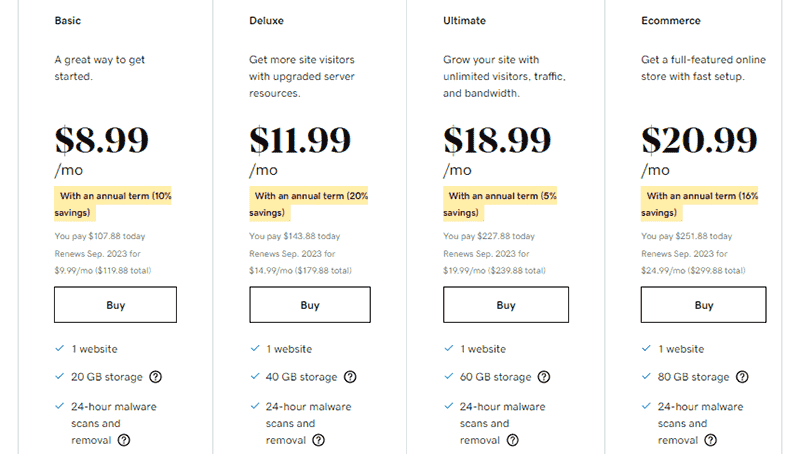This screenshot has width=800, height=454.
Task: Click Ecommerce annual term 16% savings banner
Action: coord(700,204)
